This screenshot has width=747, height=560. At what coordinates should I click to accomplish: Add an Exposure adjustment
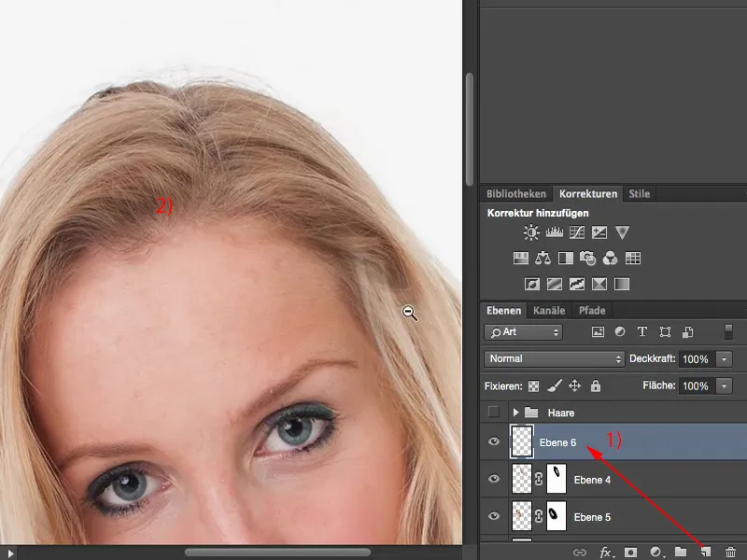tap(599, 232)
